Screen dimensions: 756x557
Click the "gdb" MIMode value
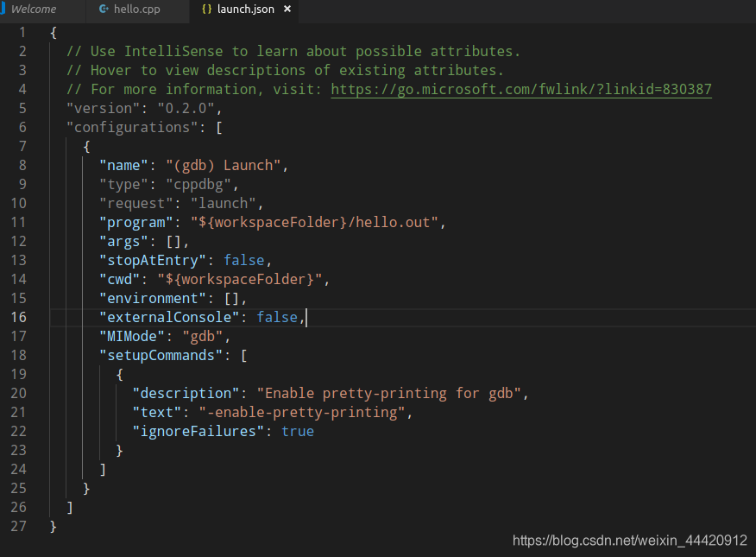point(203,336)
